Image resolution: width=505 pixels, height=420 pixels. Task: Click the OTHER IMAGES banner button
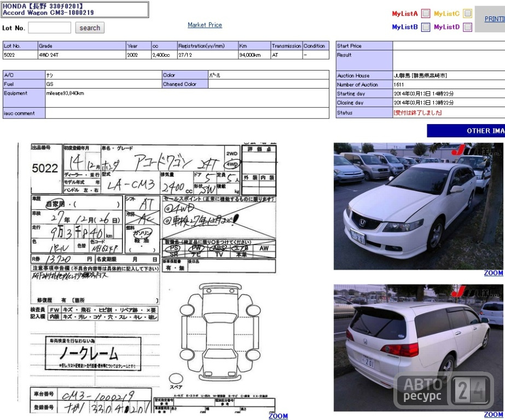466,131
